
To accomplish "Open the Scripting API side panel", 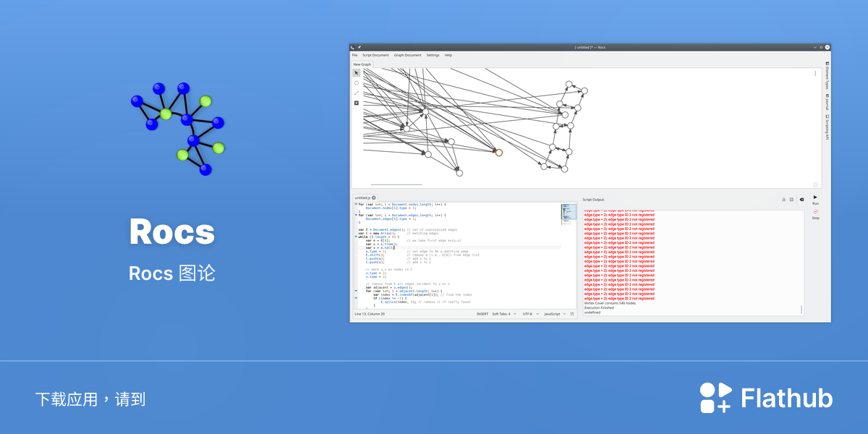I will coord(827,127).
